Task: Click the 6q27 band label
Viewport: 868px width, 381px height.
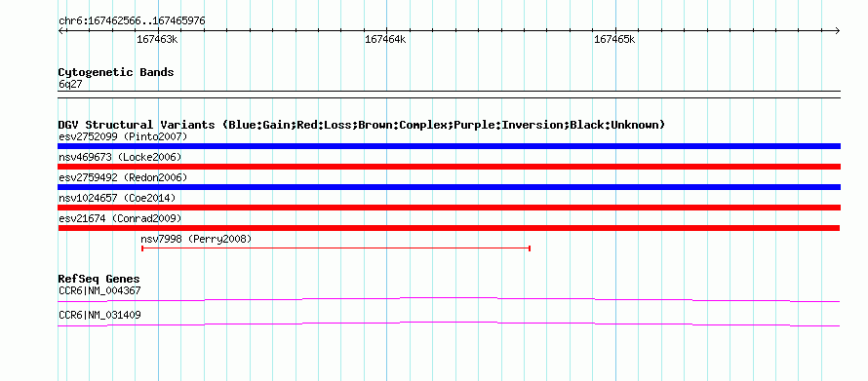Action: pyautogui.click(x=70, y=85)
